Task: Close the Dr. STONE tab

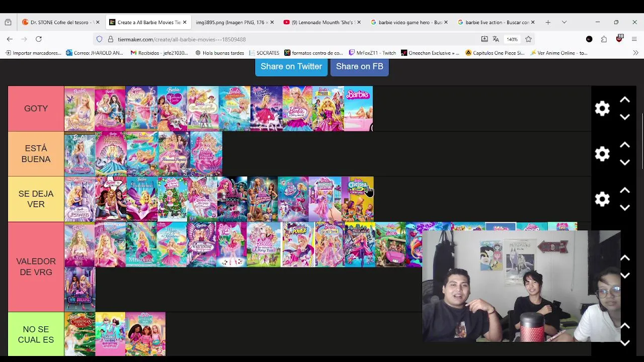Action: 98,22
